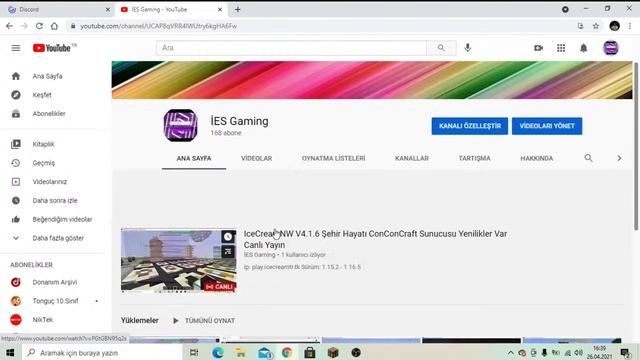
Task: Open Chrome from the taskbar
Action: pyautogui.click(x=287, y=353)
